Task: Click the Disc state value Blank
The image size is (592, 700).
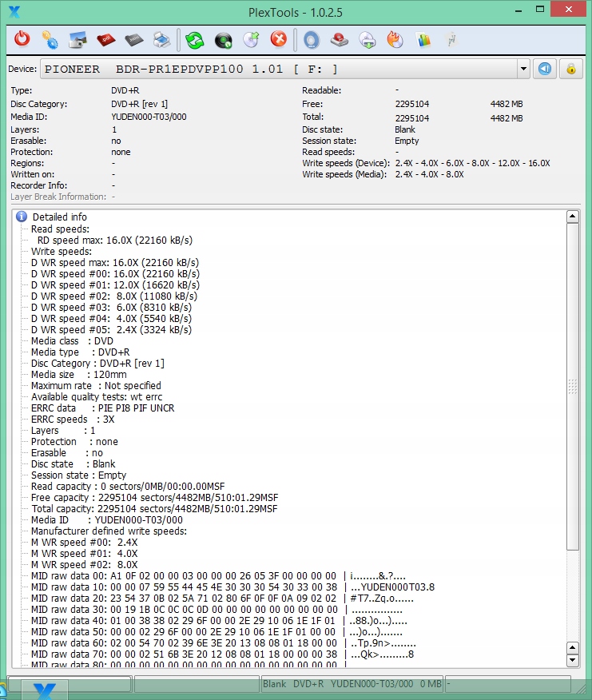Action: tap(405, 129)
